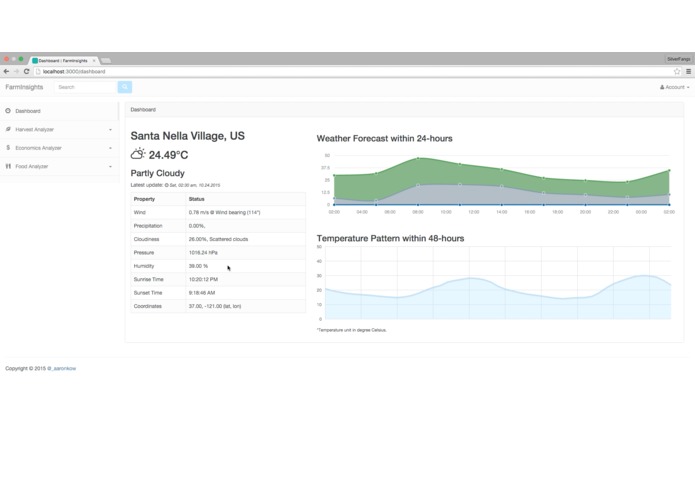Open the @_aaronkow footer link
The image size is (695, 494).
tap(62, 368)
